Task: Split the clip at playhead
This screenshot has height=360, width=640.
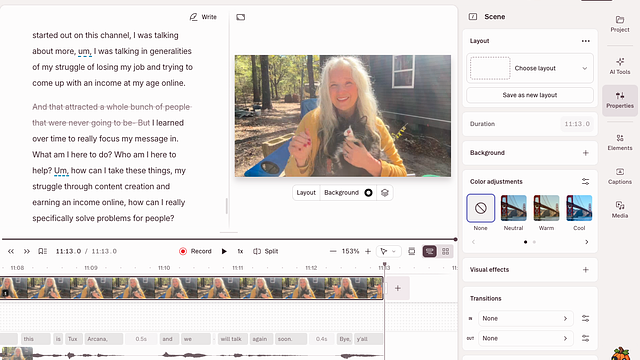Action: pos(266,251)
